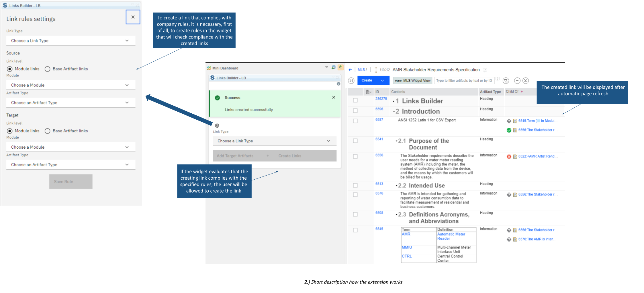Open artifact ID 6587 link
This screenshot has width=644, height=293.
(379, 120)
